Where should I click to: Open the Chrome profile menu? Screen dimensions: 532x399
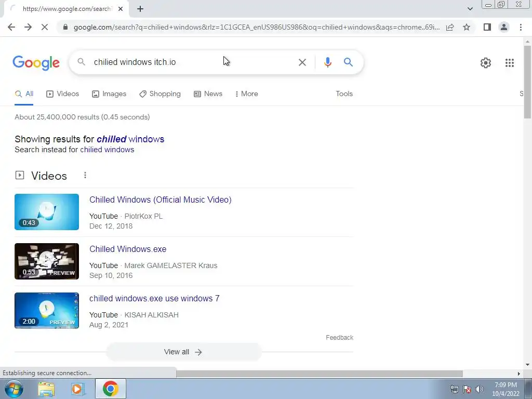click(x=504, y=27)
